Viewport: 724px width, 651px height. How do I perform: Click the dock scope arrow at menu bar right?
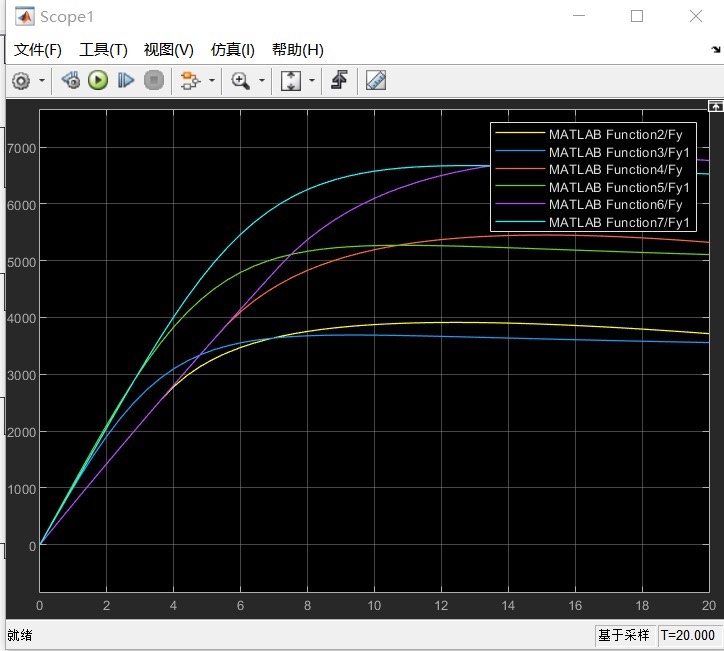pos(715,49)
